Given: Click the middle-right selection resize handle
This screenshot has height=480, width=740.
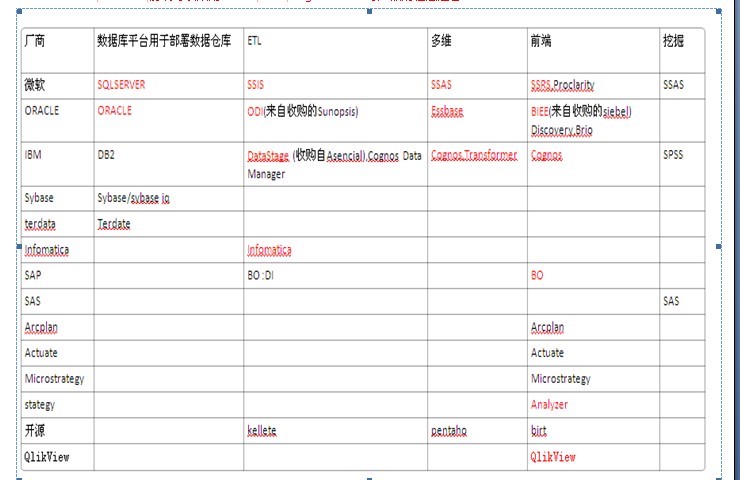Looking at the screenshot, I should coord(719,246).
